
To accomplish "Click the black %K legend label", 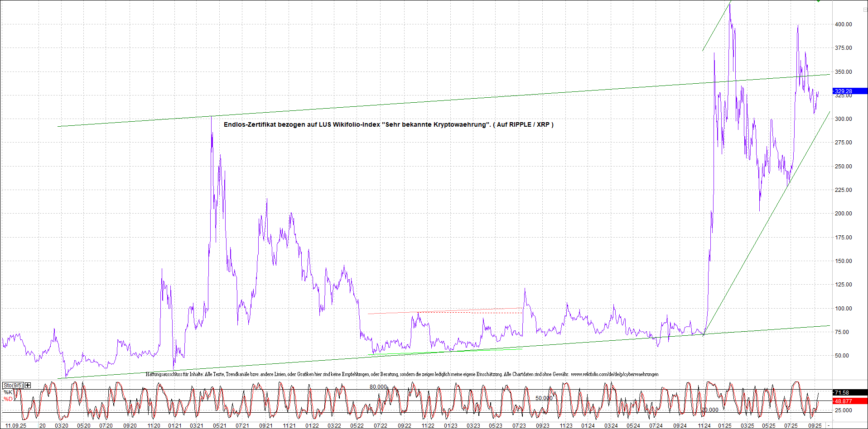I will [8, 392].
